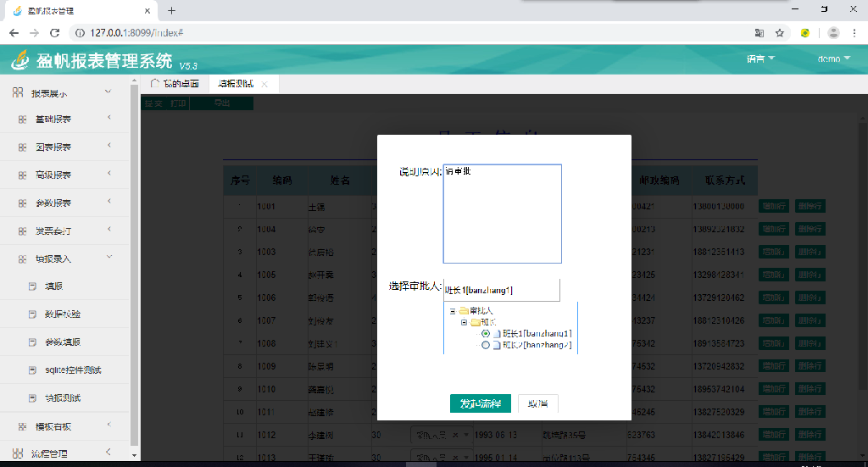This screenshot has height=467, width=868.
Task: Click the 盈帆报表管理系统 logo icon
Action: (20, 59)
